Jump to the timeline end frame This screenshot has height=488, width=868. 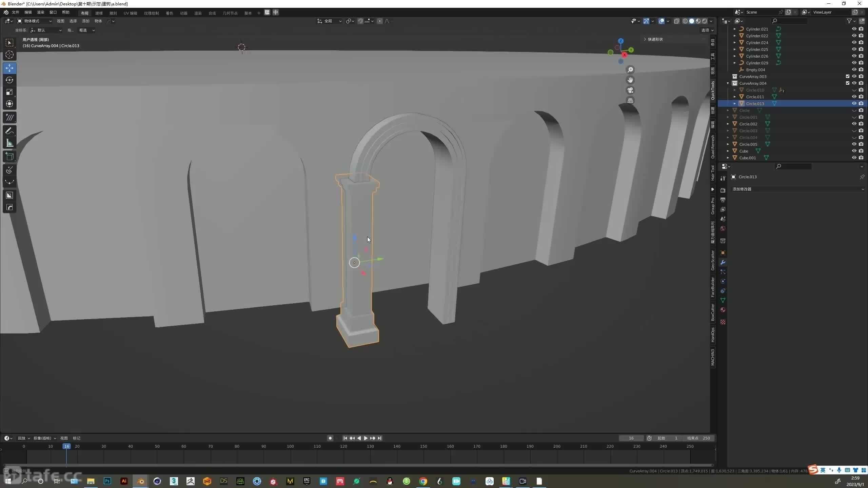coord(380,438)
